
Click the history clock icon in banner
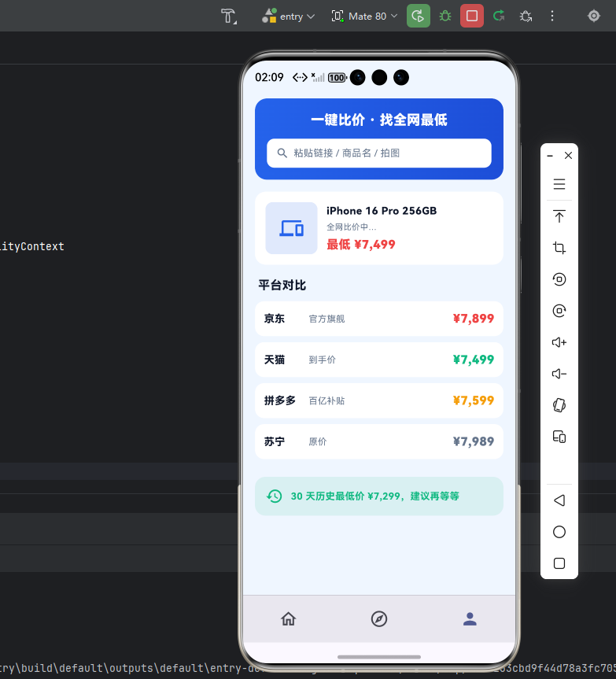click(275, 496)
